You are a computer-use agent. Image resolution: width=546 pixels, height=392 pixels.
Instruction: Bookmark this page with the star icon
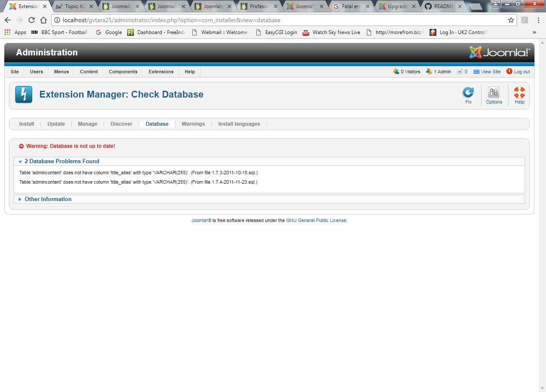pos(511,20)
